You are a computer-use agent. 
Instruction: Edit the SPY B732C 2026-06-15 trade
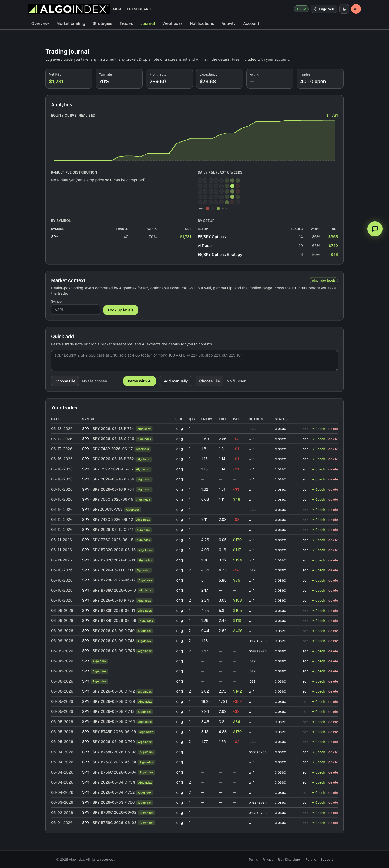tap(305, 550)
